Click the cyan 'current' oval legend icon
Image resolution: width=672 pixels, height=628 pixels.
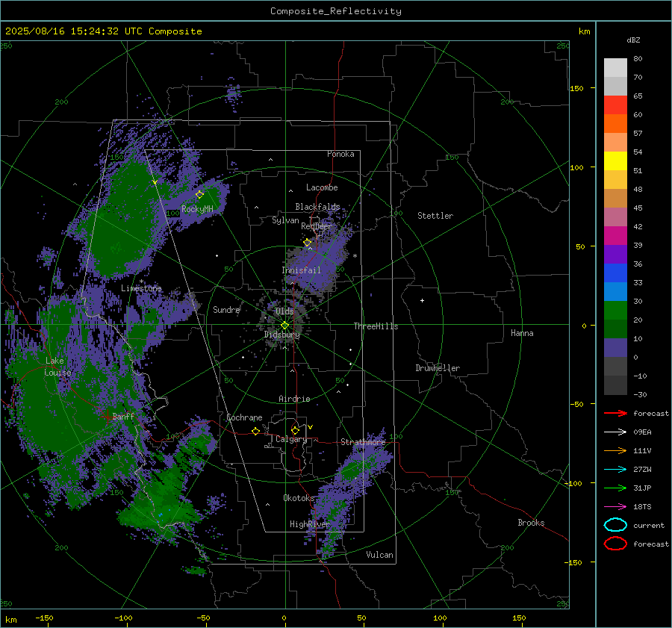tap(615, 525)
